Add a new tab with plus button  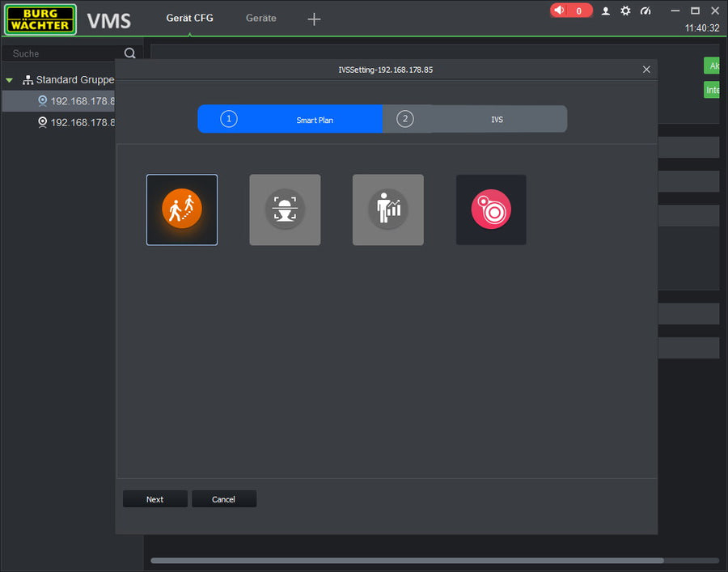[x=315, y=19]
